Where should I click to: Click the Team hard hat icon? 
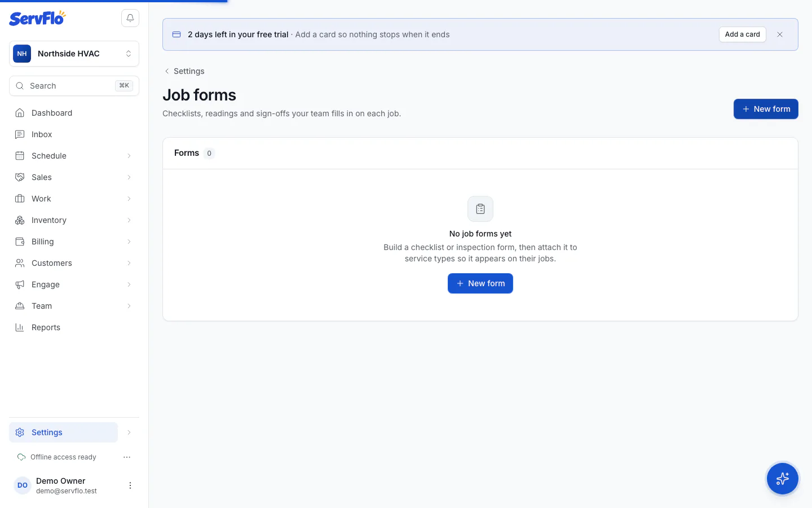tap(20, 306)
